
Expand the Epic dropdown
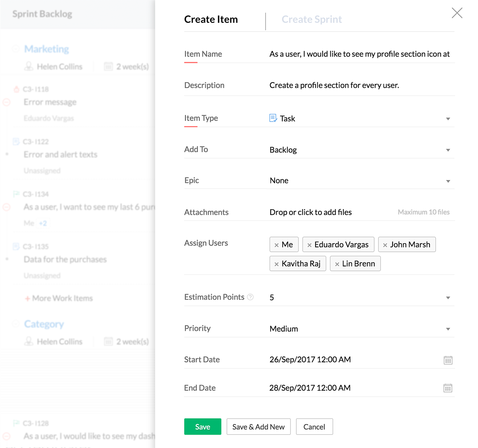448,181
